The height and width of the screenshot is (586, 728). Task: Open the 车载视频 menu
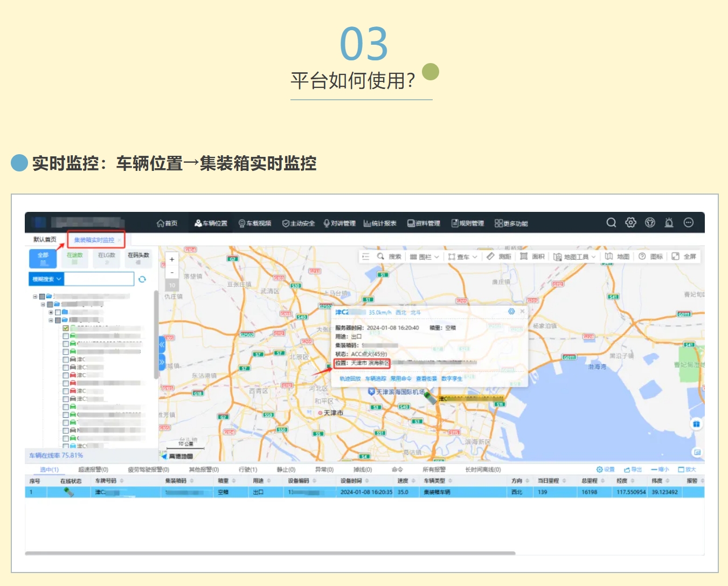[255, 223]
